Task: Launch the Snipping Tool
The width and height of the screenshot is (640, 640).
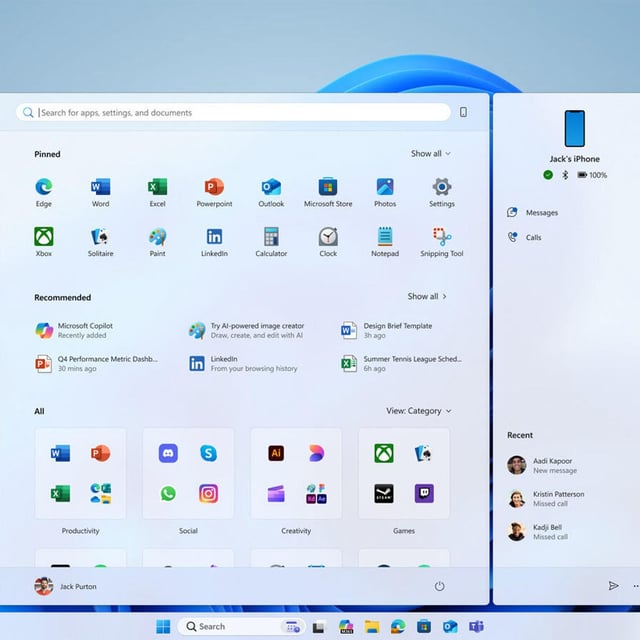Action: coord(442,242)
